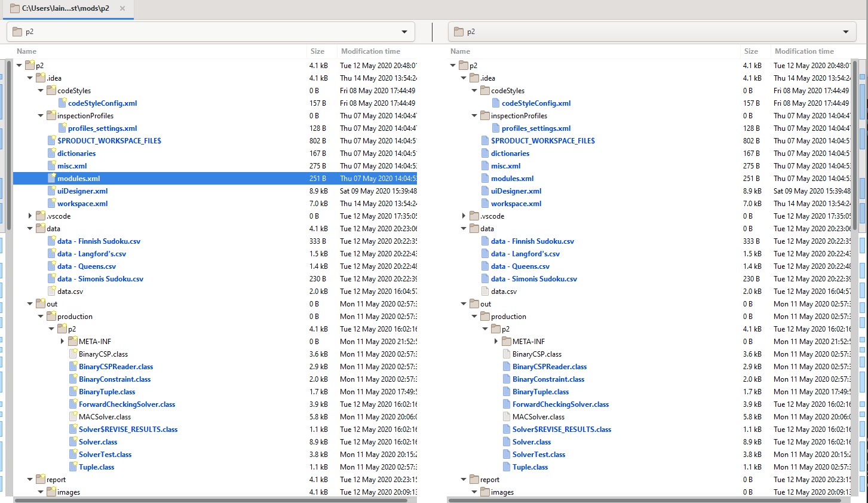Screen dimensions: 868x503
Task: Click the codeStyleConfig.xml file icon
Action: [x=62, y=103]
